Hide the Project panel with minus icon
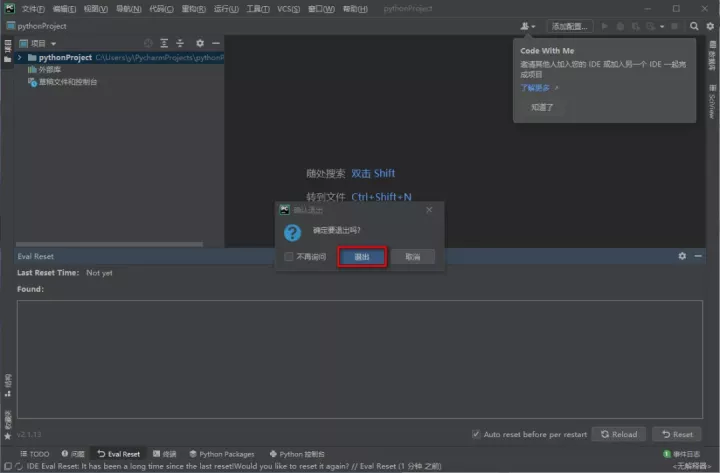The width and height of the screenshot is (720, 473). (215, 44)
